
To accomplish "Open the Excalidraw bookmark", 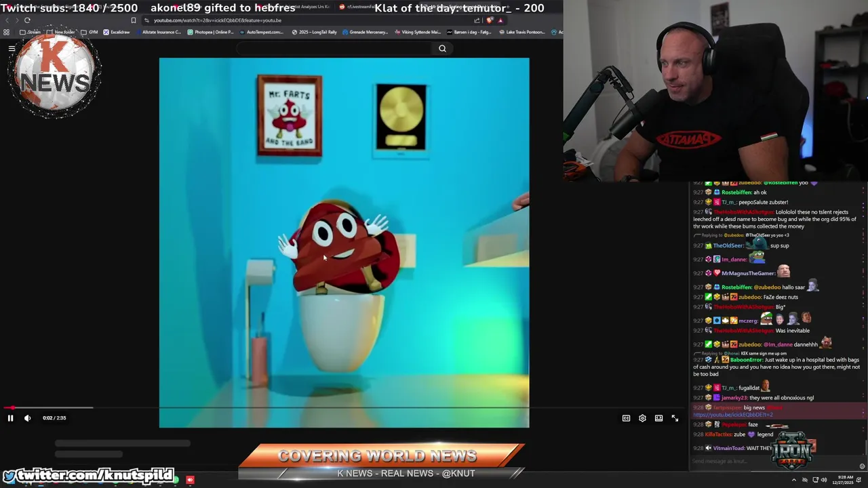I will click(116, 32).
